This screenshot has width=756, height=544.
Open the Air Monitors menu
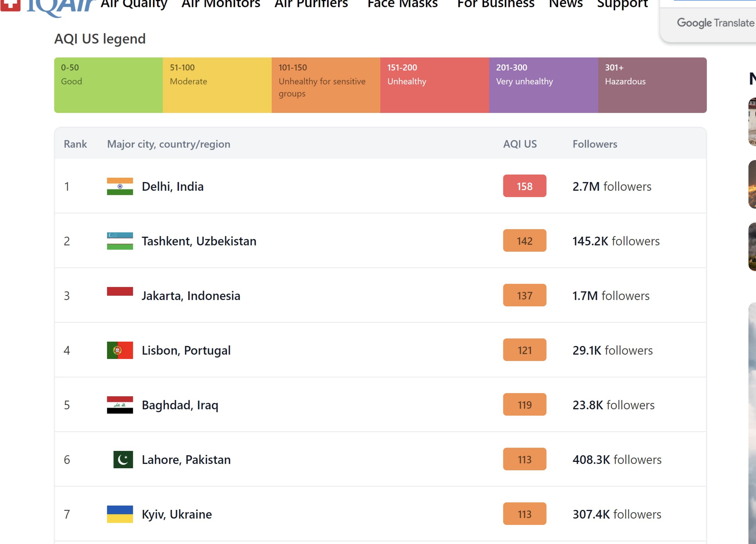point(221,4)
